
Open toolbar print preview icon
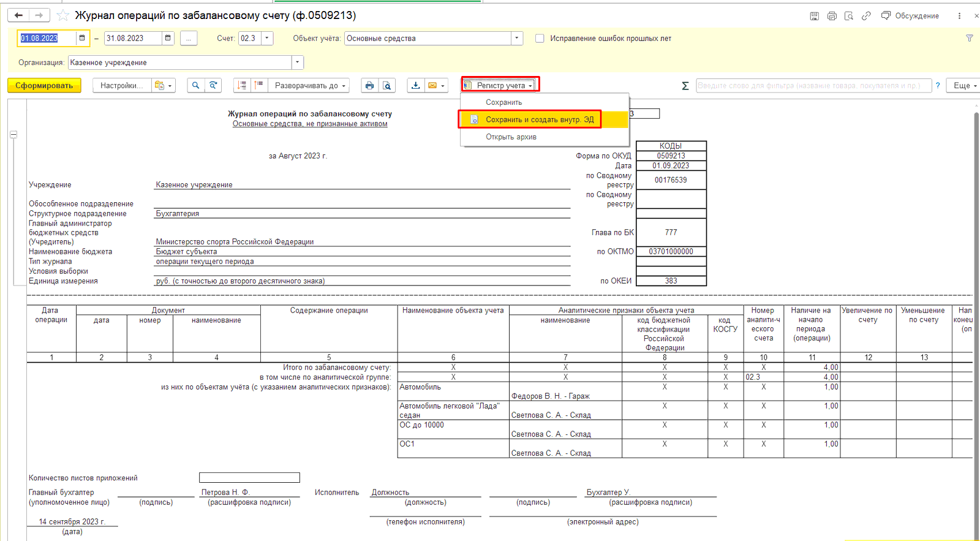[387, 85]
